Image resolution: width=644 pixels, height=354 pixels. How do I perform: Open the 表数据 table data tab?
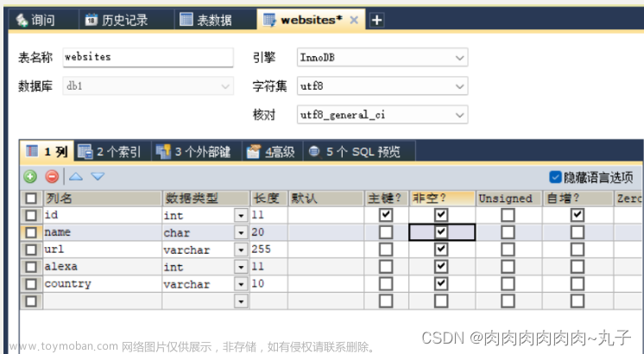[216, 20]
